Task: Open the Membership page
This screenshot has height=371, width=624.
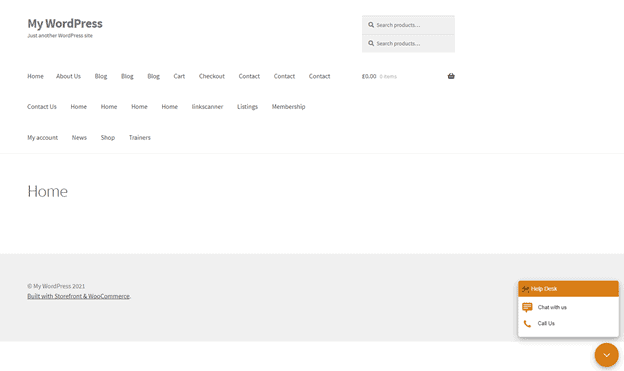Action: click(289, 107)
